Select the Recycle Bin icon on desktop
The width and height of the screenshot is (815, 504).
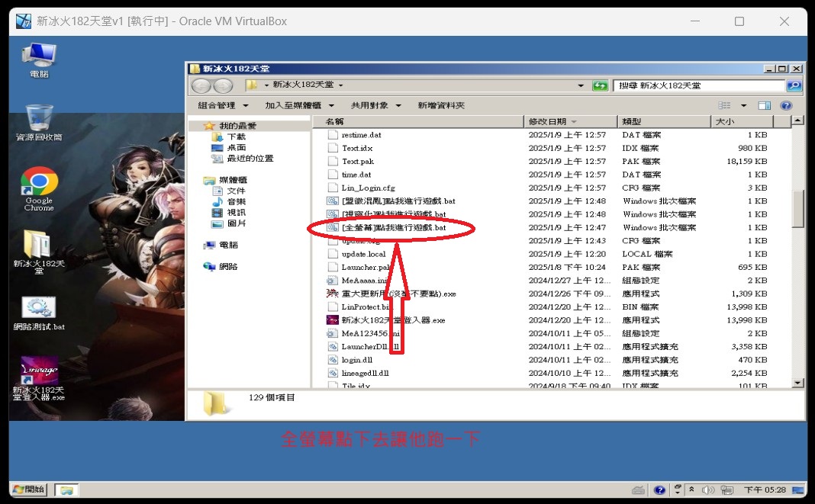click(x=39, y=120)
